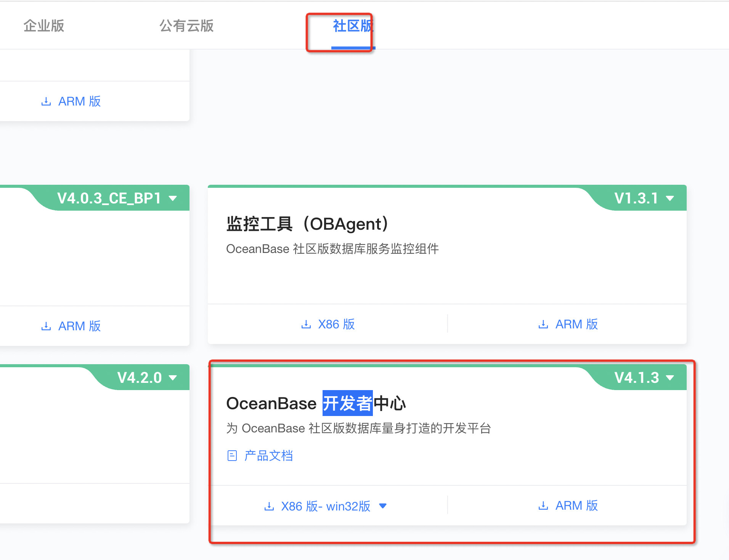Click text 为 OceanBase 社区版数据库量身打造的开发平台
Image resolution: width=729 pixels, height=560 pixels.
(x=358, y=428)
